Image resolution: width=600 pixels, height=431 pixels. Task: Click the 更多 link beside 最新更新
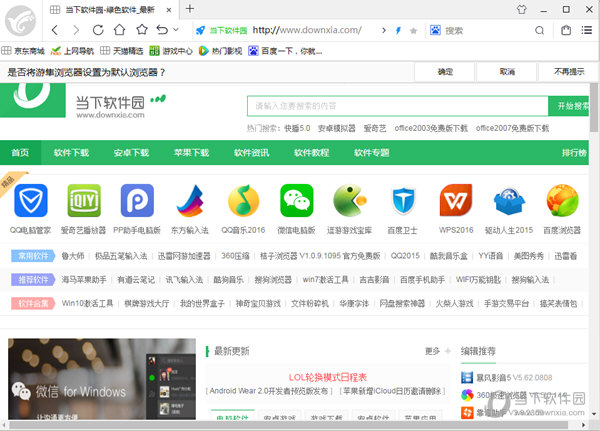coord(432,351)
